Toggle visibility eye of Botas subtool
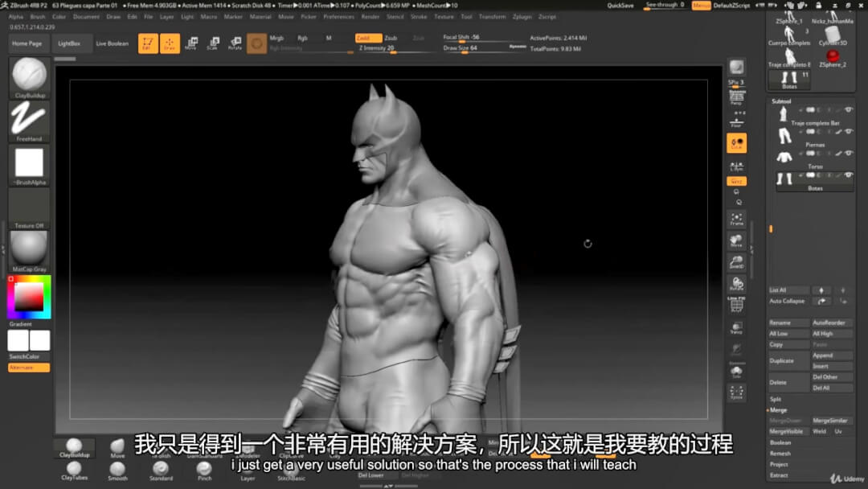The image size is (868, 489). click(849, 175)
